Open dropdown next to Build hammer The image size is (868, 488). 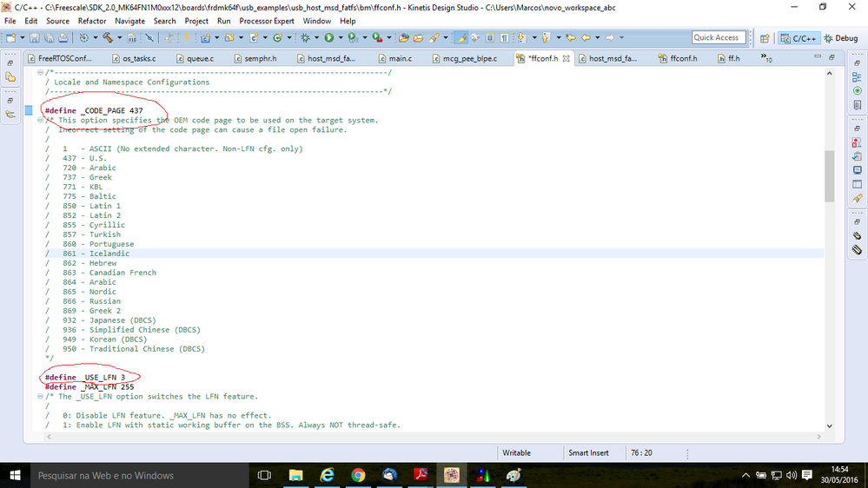pos(120,37)
